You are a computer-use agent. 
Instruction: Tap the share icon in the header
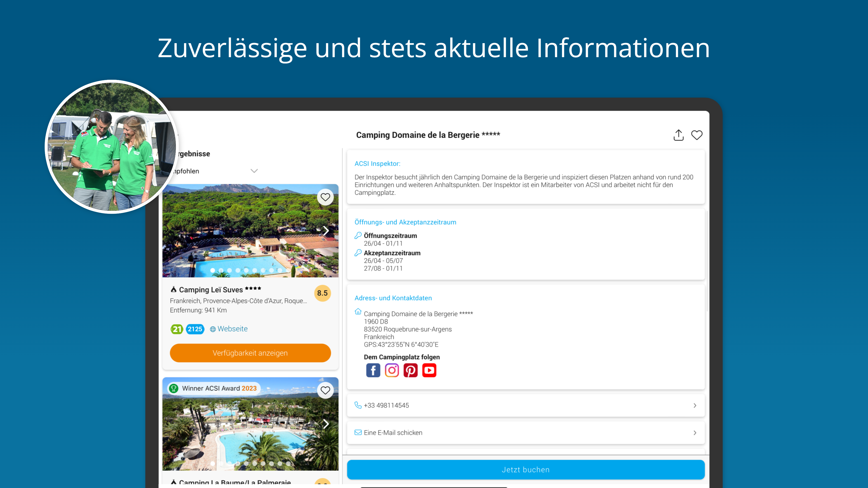(678, 135)
